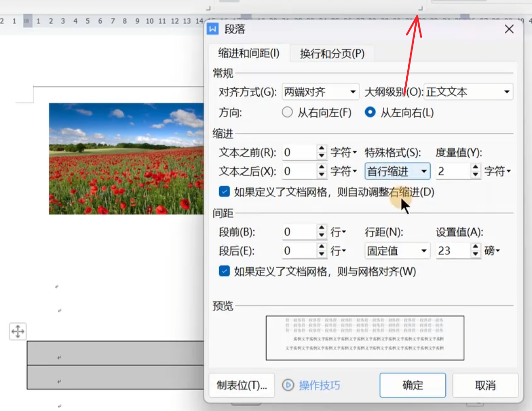Decrease the 度量值 with down arrow

(476, 175)
